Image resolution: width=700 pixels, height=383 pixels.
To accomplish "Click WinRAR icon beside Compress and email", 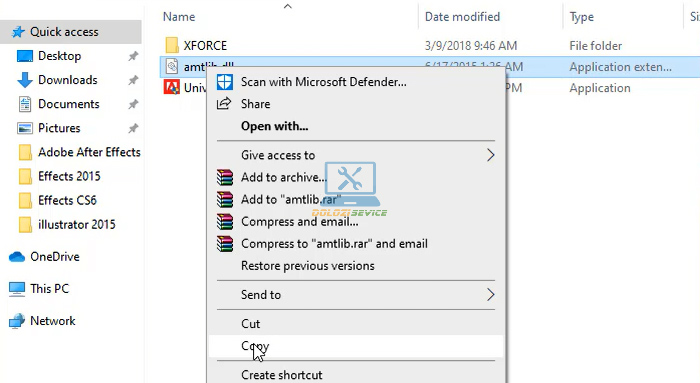I will pyautogui.click(x=225, y=221).
